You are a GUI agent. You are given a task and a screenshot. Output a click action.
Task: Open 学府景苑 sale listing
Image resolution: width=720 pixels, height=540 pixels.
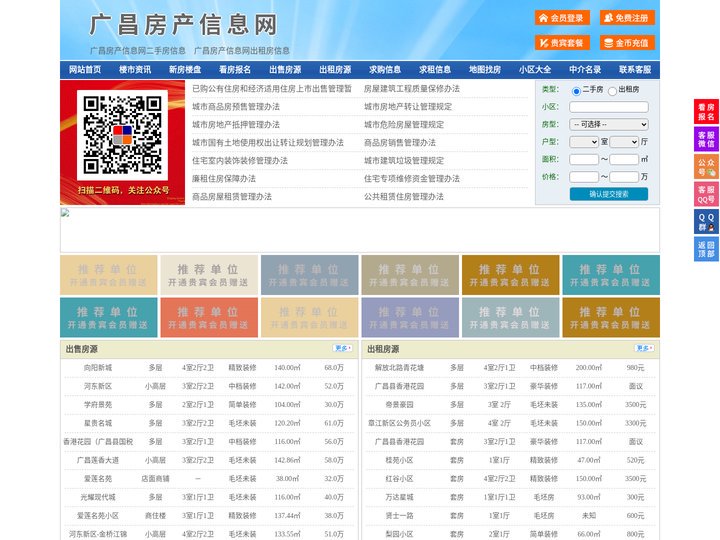pos(98,405)
